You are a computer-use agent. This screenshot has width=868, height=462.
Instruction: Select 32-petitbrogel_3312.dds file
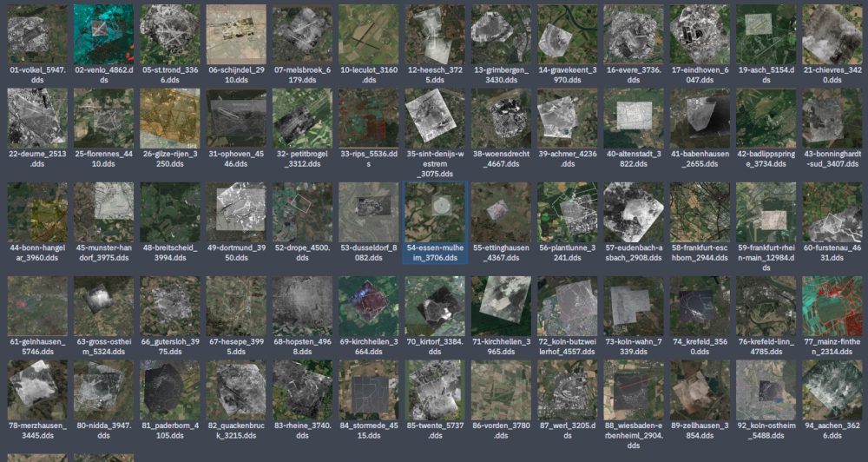click(x=302, y=118)
